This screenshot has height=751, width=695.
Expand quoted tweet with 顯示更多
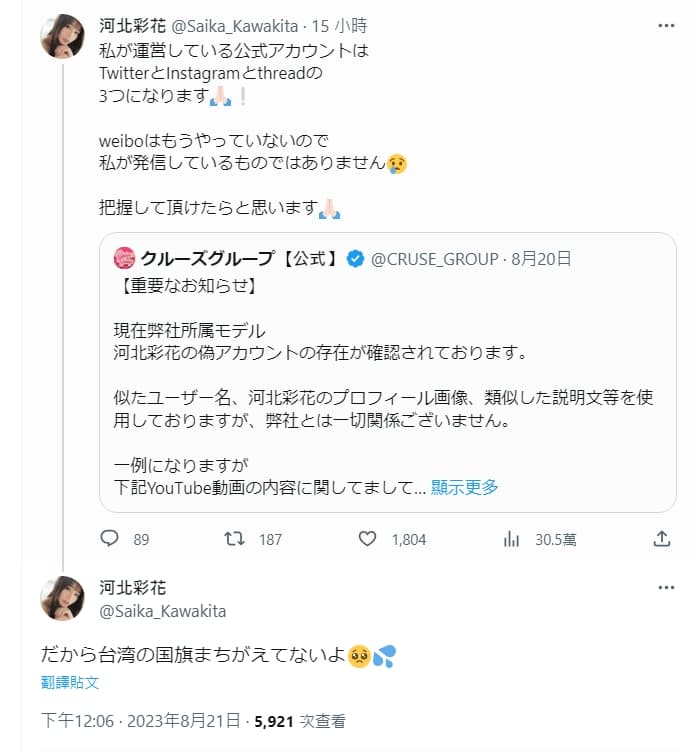[x=464, y=487]
